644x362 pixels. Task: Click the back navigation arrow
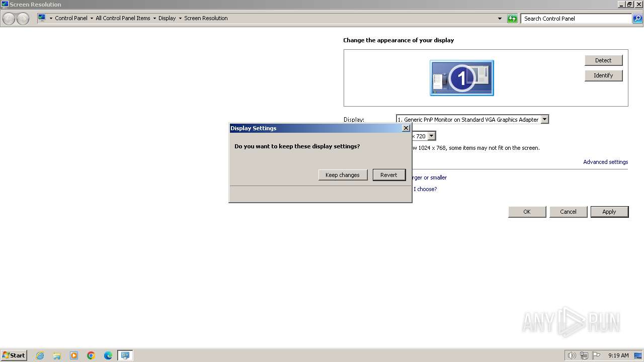9,19
